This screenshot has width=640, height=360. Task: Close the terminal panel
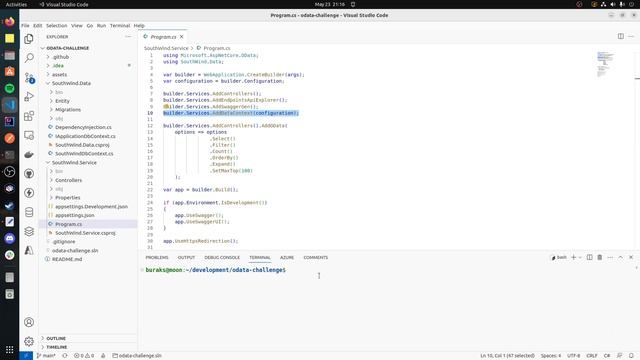pyautogui.click(x=631, y=257)
